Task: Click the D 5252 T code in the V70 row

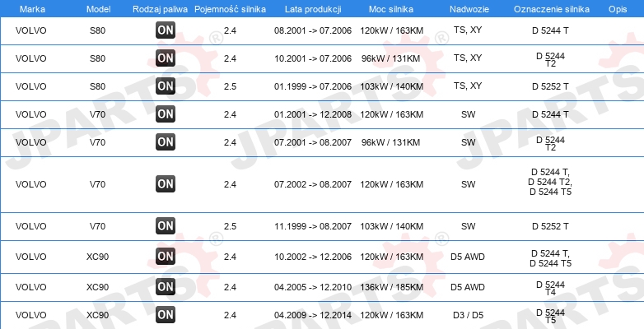Action: click(550, 226)
